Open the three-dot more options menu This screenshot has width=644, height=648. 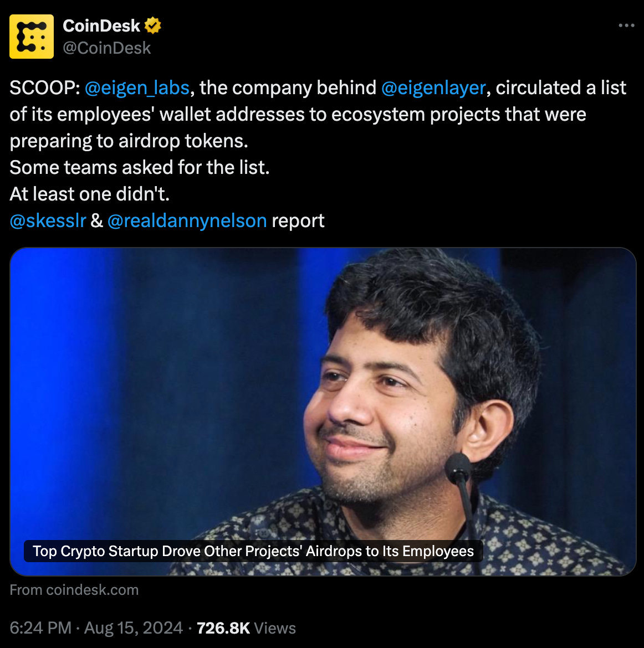tap(626, 25)
